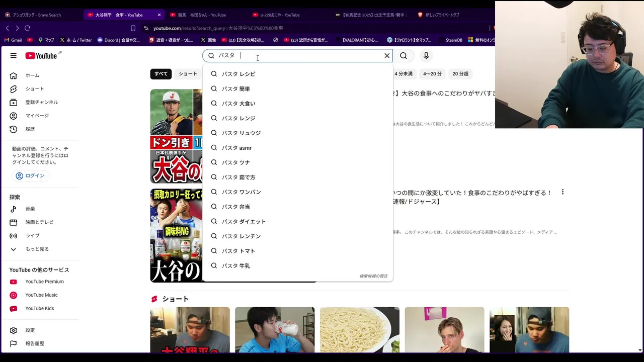Open the ホーム / Twitter bookmark
Screen dimensions: 644x362
[75, 40]
